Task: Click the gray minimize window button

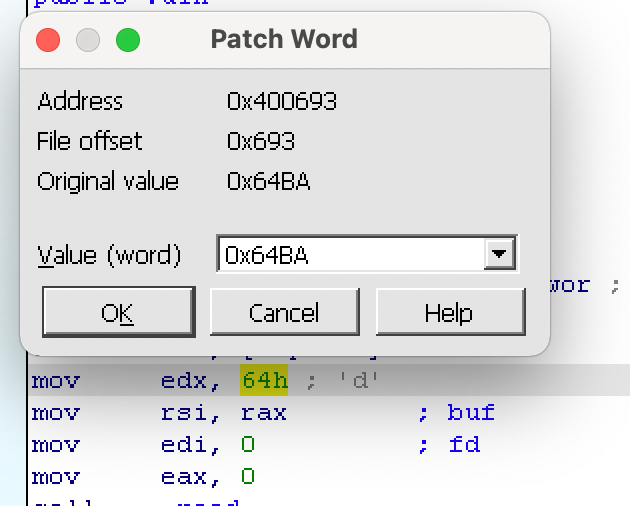Action: coord(88,40)
